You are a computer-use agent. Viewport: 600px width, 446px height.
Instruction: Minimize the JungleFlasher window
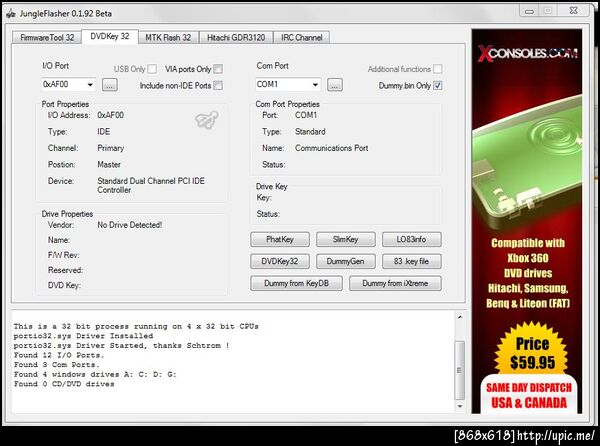pos(529,11)
